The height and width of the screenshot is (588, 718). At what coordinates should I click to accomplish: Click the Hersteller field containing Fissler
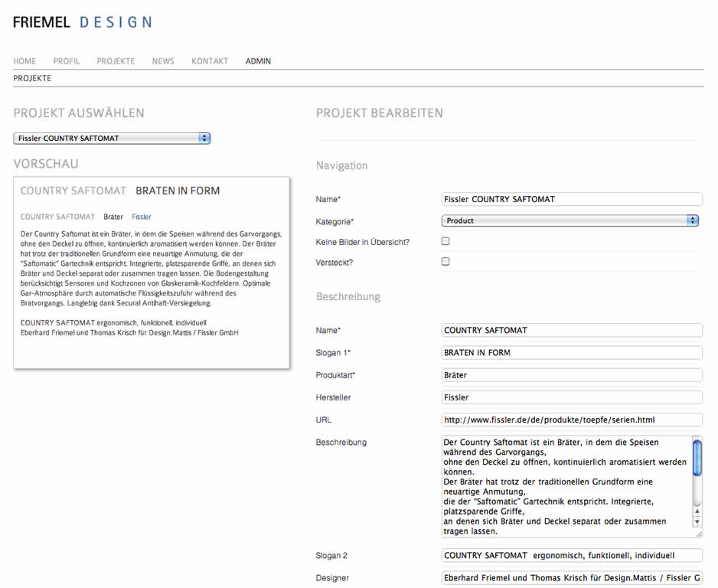pos(572,397)
